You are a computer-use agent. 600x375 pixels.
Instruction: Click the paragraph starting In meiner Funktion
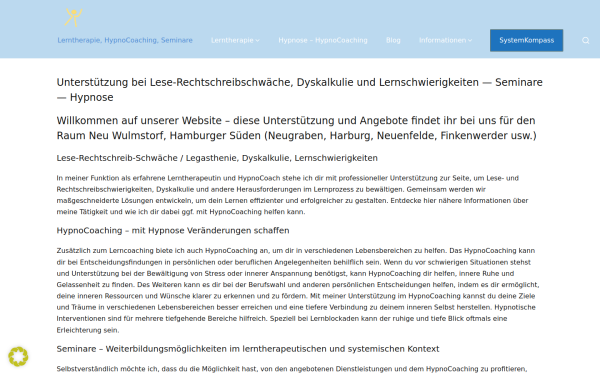(x=292, y=195)
